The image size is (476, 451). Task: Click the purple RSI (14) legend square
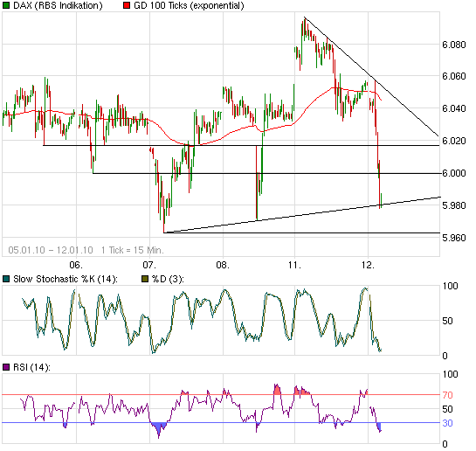point(6,367)
